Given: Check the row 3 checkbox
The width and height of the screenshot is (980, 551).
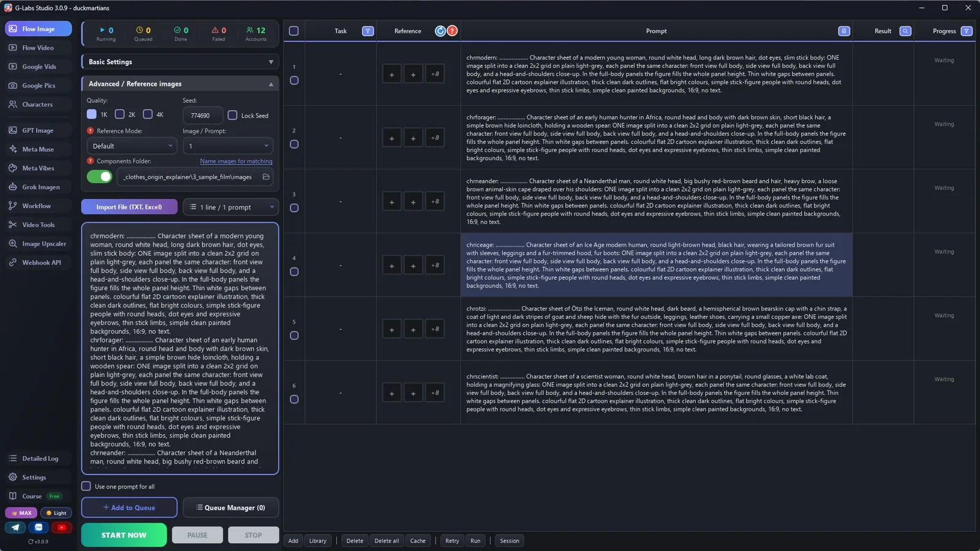Looking at the screenshot, I should point(294,208).
